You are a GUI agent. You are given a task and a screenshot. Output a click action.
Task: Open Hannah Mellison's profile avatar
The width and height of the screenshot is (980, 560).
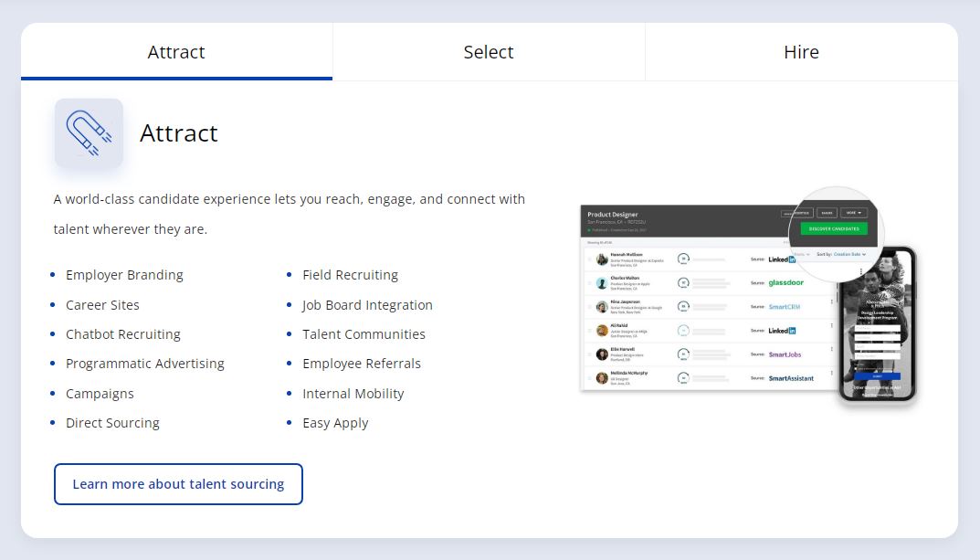601,258
